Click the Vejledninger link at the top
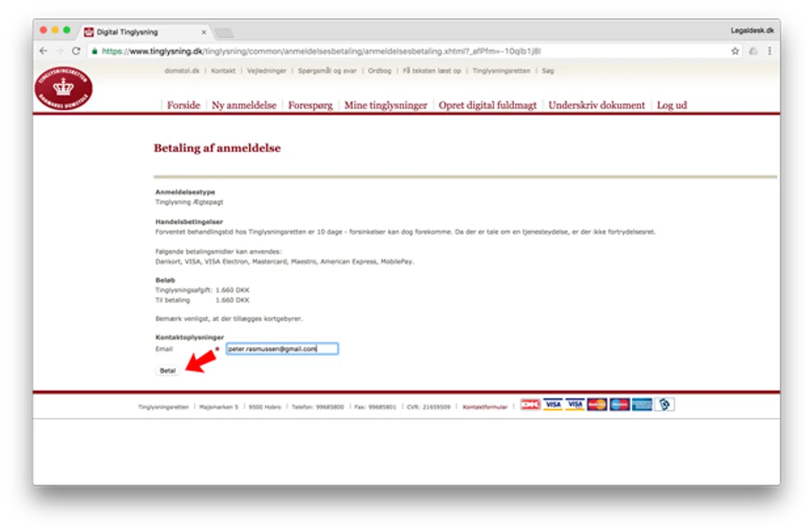The width and height of the screenshot is (812, 532). pos(266,71)
